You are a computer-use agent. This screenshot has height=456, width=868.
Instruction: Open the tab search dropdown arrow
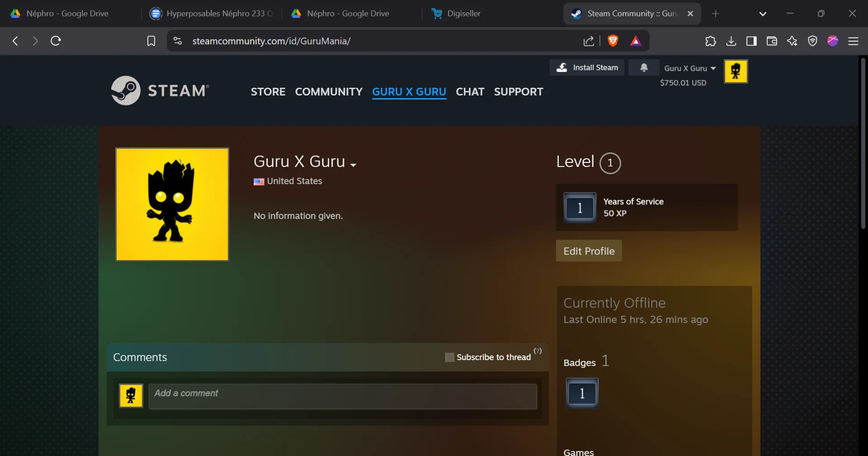click(763, 14)
